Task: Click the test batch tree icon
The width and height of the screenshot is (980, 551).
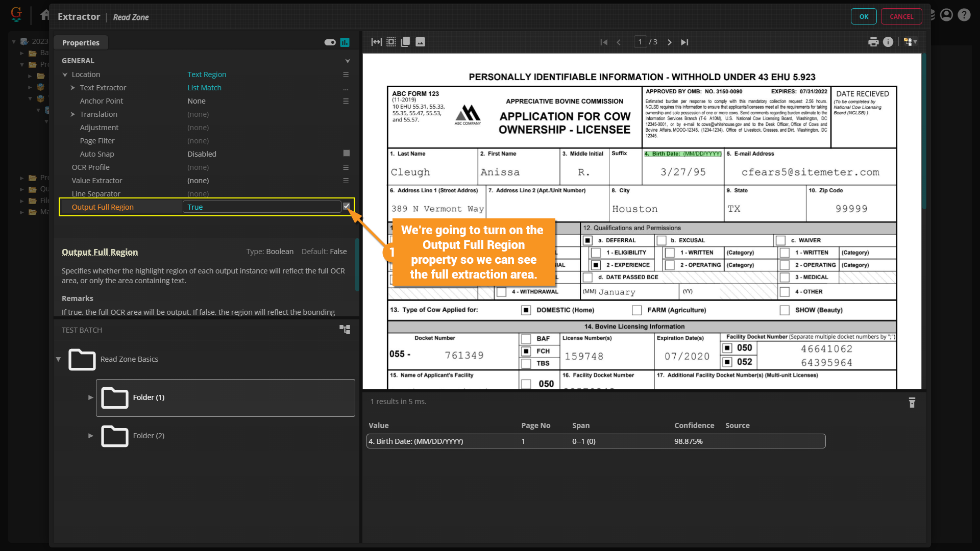Action: tap(345, 330)
